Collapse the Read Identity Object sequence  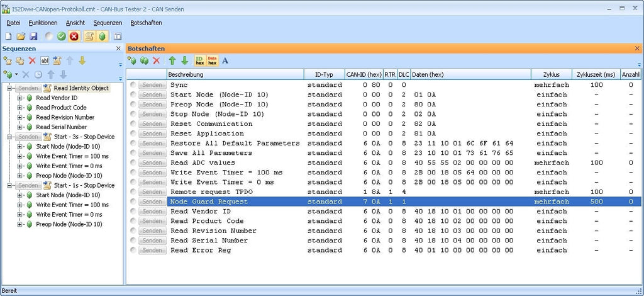coord(10,88)
